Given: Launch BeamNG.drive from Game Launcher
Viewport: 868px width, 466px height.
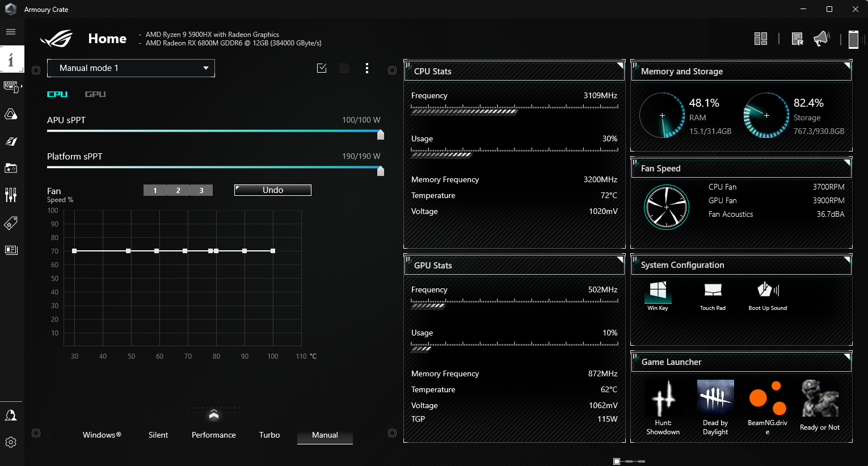Looking at the screenshot, I should (768, 408).
